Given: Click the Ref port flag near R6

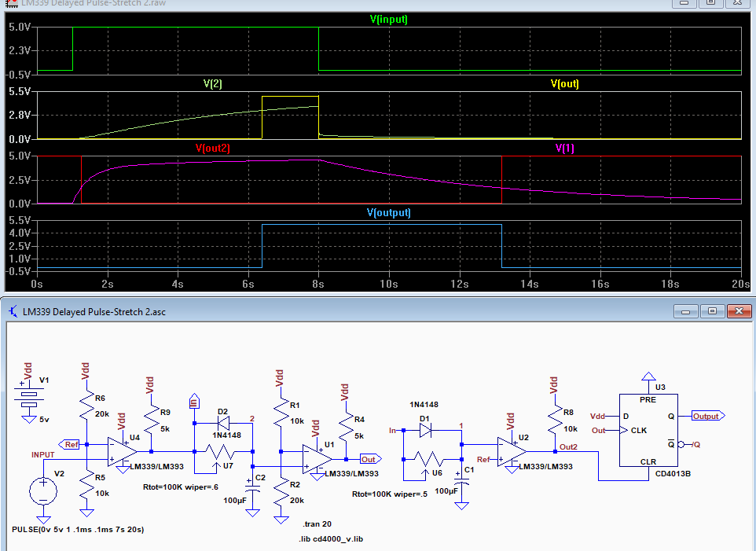Looking at the screenshot, I should click(69, 444).
